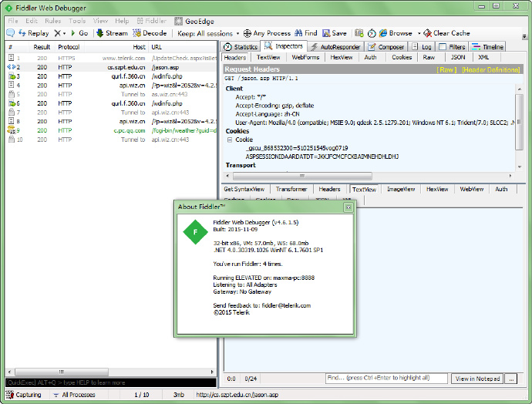
Task: Switch to the AutoResponder tab
Action: point(335,47)
